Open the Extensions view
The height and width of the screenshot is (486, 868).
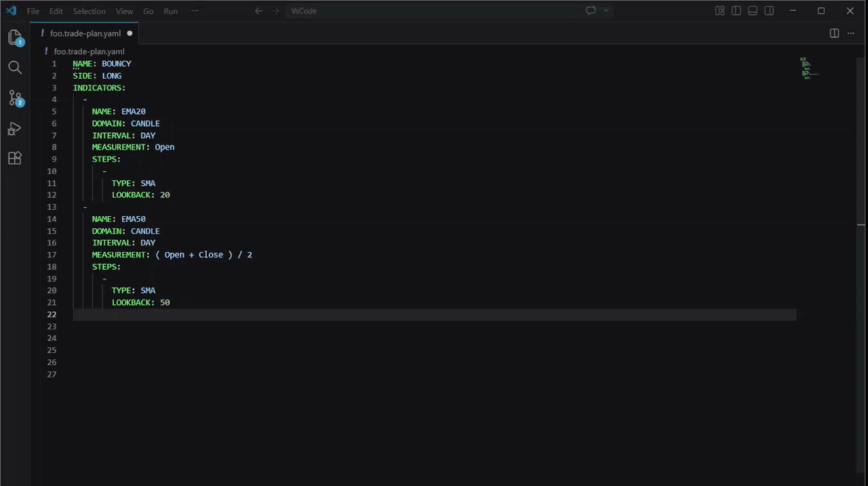point(15,158)
